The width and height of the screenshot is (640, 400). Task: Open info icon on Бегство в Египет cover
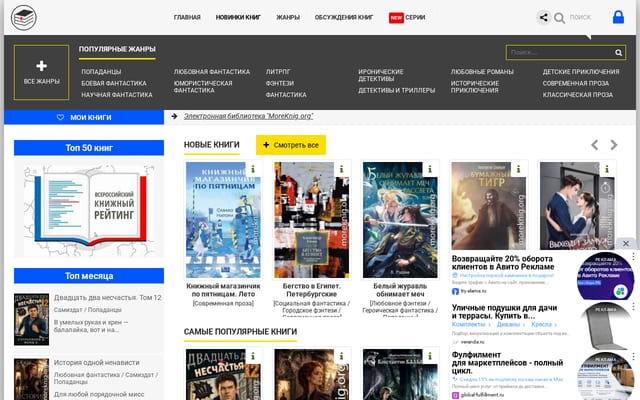(342, 169)
